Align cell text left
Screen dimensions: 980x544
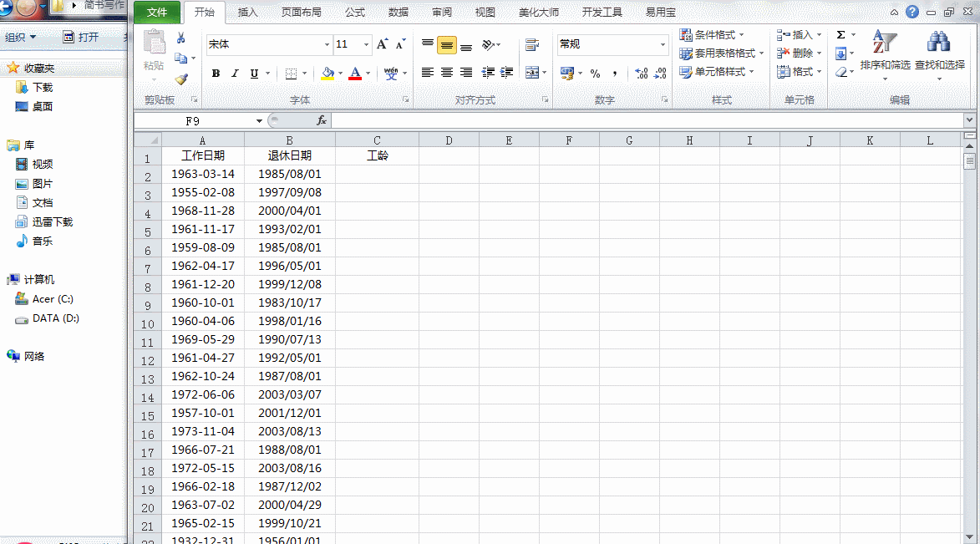coord(428,73)
